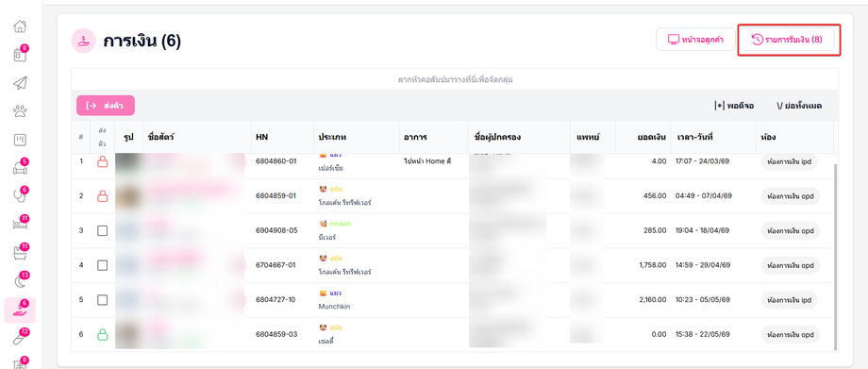Tick the checkbox in row 4
Image resolution: width=868 pixels, height=369 pixels.
(102, 265)
